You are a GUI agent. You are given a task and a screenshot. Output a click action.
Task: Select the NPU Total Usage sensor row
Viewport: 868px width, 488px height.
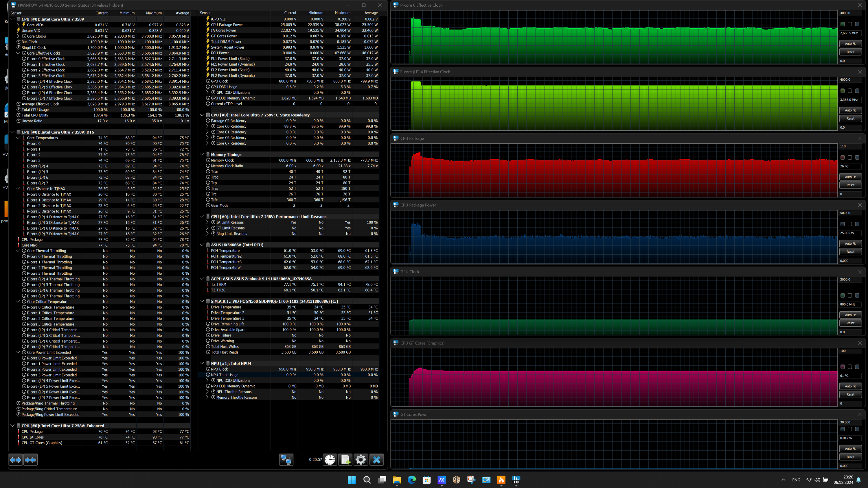tap(225, 375)
